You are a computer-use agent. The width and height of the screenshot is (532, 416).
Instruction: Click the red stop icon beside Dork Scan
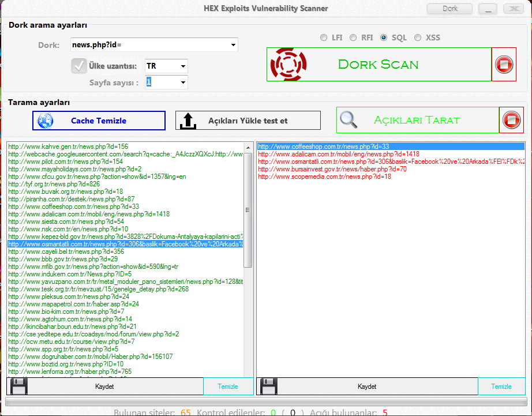[504, 64]
